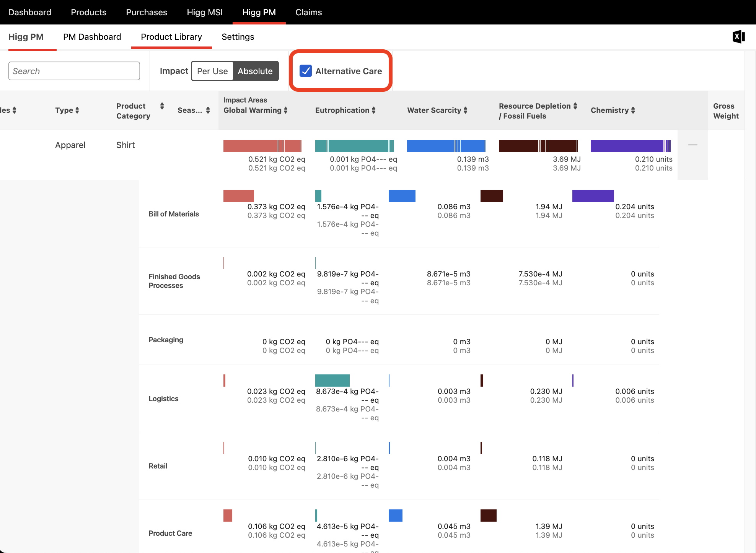Screen dimensions: 756x553
Task: Collapse the Shirt row with the dash
Action: coord(693,145)
